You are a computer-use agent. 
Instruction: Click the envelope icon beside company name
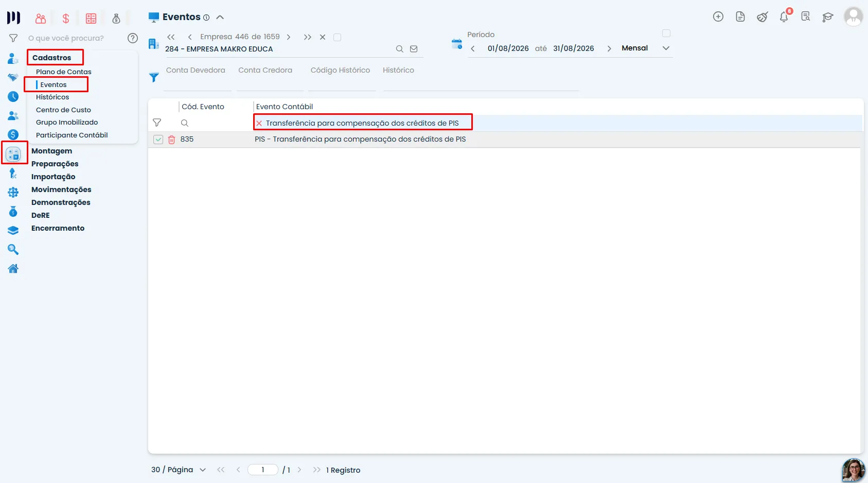coord(414,49)
